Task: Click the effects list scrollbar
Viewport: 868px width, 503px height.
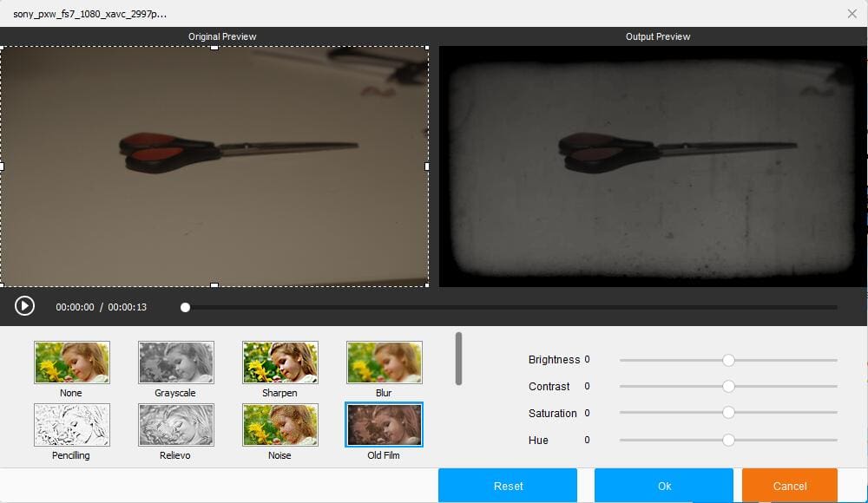Action: (459, 357)
